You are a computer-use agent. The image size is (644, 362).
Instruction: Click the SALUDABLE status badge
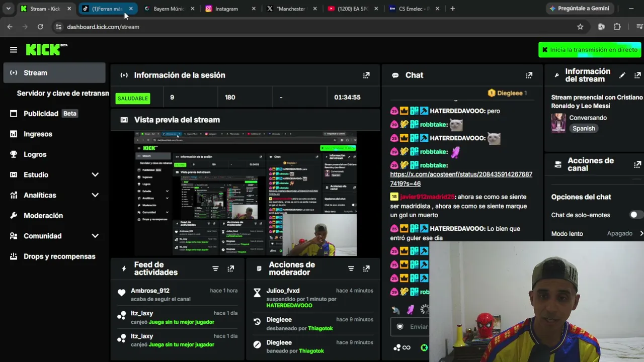click(133, 98)
